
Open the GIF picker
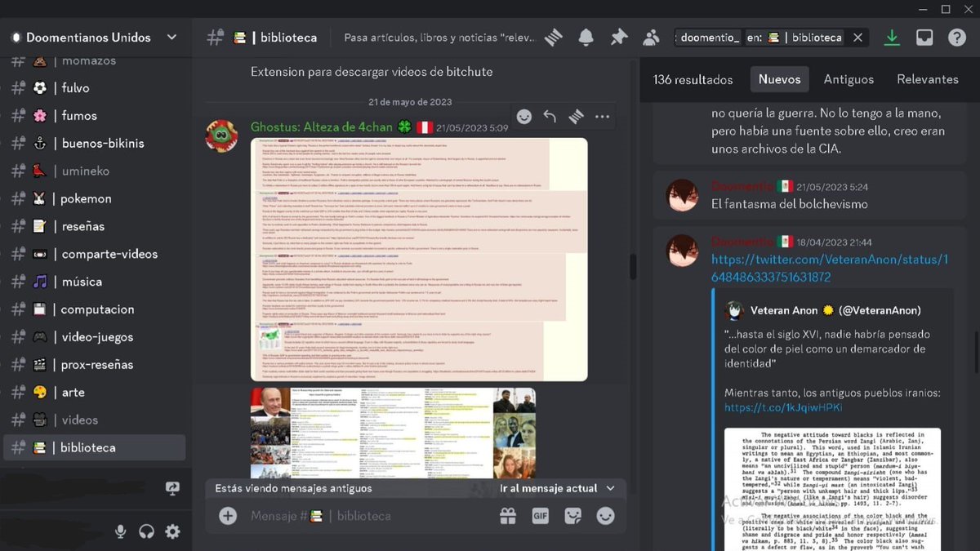point(540,516)
